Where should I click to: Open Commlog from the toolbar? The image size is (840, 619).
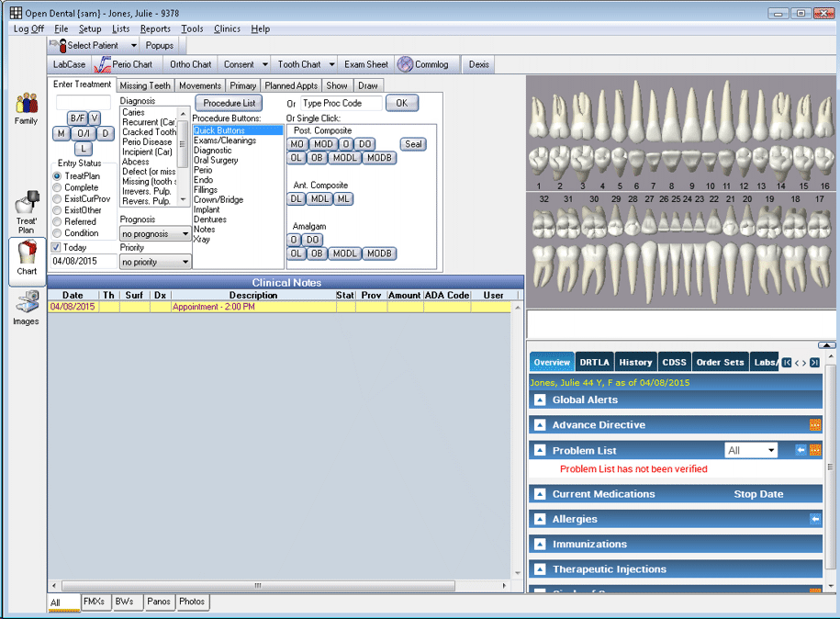click(422, 64)
